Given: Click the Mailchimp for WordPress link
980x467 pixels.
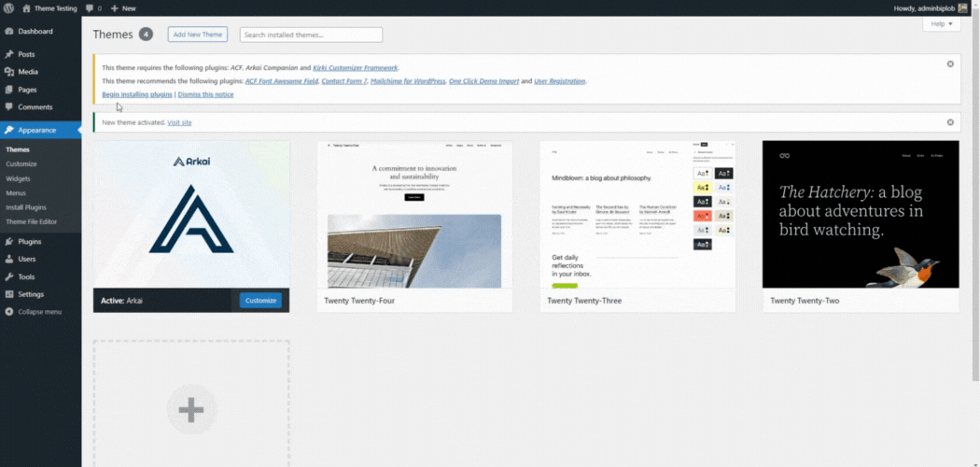Looking at the screenshot, I should [408, 81].
